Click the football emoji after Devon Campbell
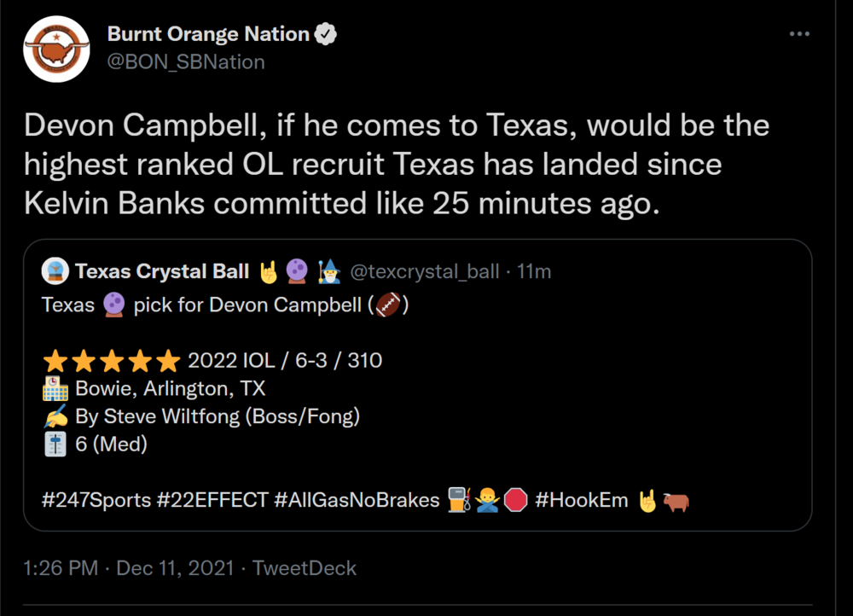 click(x=389, y=305)
